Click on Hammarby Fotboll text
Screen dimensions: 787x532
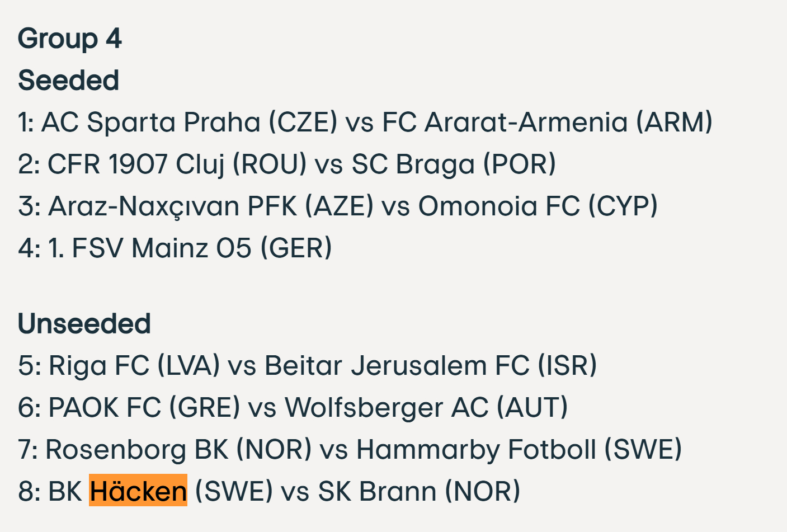(476, 450)
